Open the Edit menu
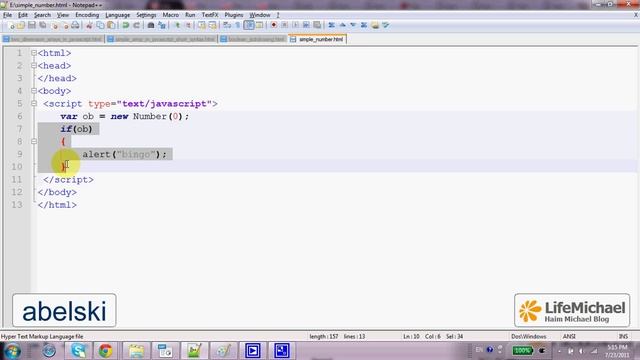 point(23,15)
